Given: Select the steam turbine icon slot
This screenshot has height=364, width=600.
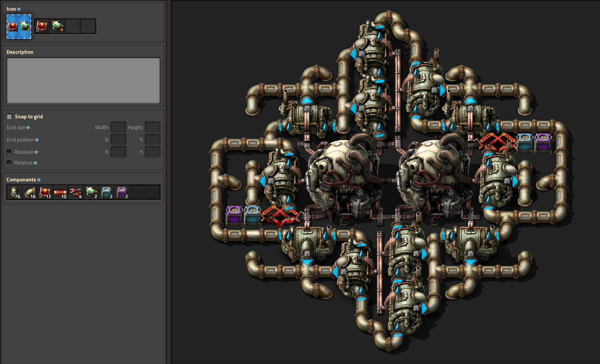Looking at the screenshot, I should tap(57, 27).
